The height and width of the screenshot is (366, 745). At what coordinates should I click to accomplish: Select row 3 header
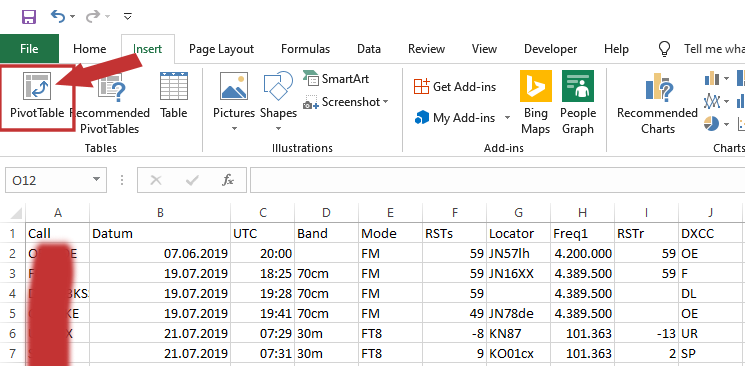[12, 274]
